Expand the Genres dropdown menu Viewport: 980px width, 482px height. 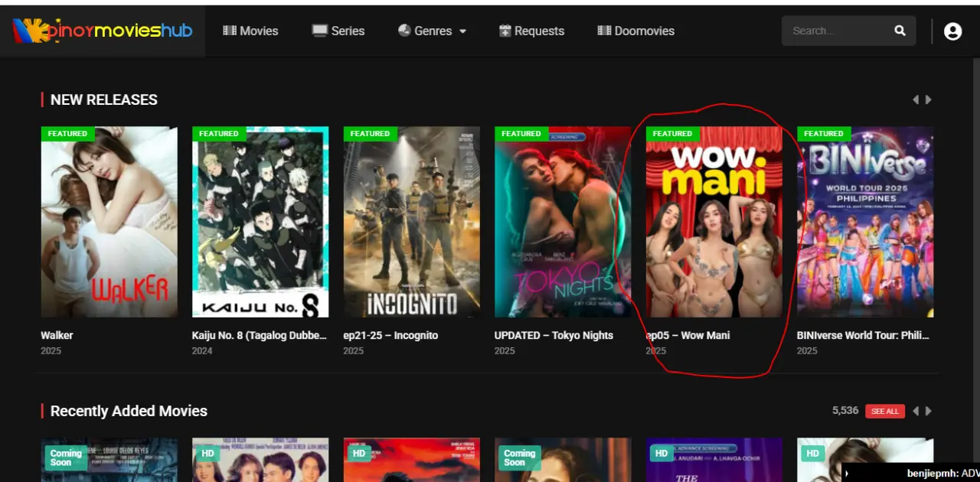[x=433, y=31]
